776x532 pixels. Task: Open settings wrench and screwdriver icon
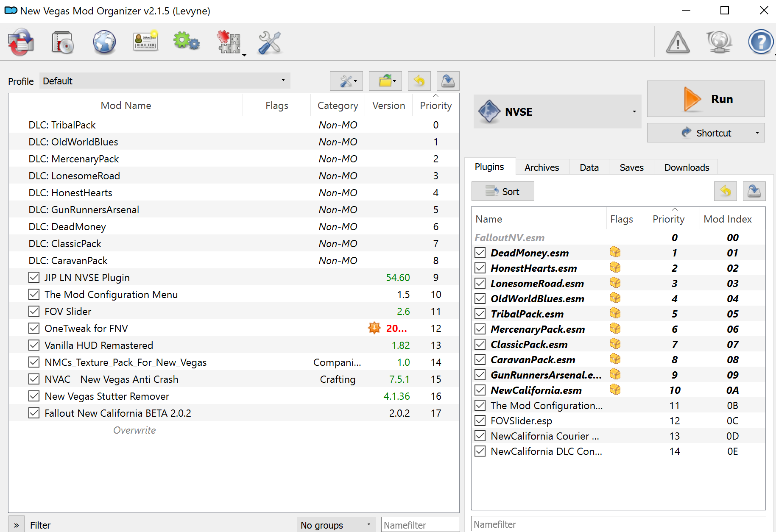(x=269, y=42)
